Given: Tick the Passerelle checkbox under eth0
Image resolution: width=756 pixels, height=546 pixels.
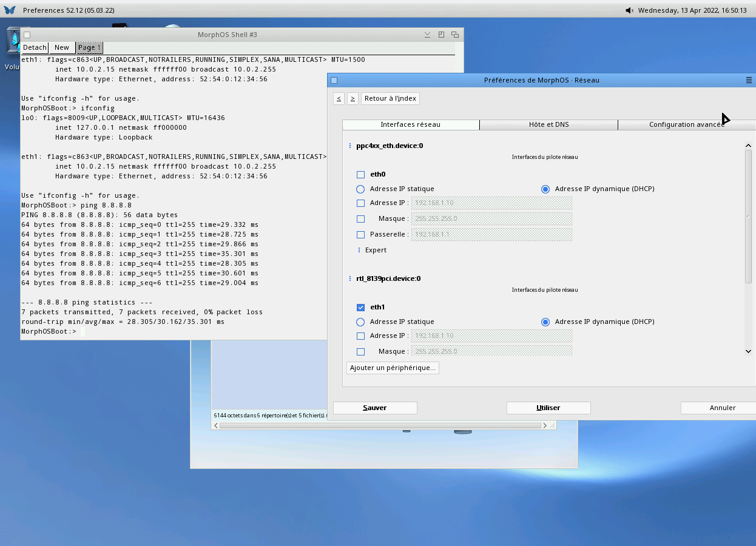Looking at the screenshot, I should (x=360, y=235).
